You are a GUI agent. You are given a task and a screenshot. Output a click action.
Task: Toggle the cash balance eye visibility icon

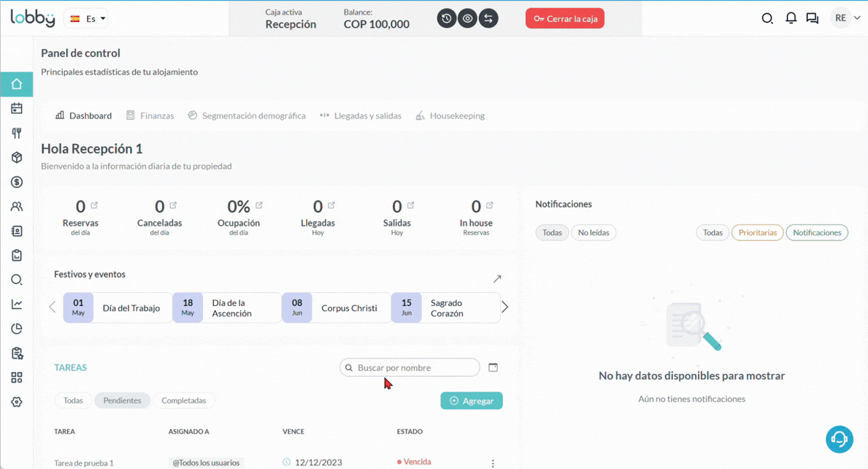point(468,18)
